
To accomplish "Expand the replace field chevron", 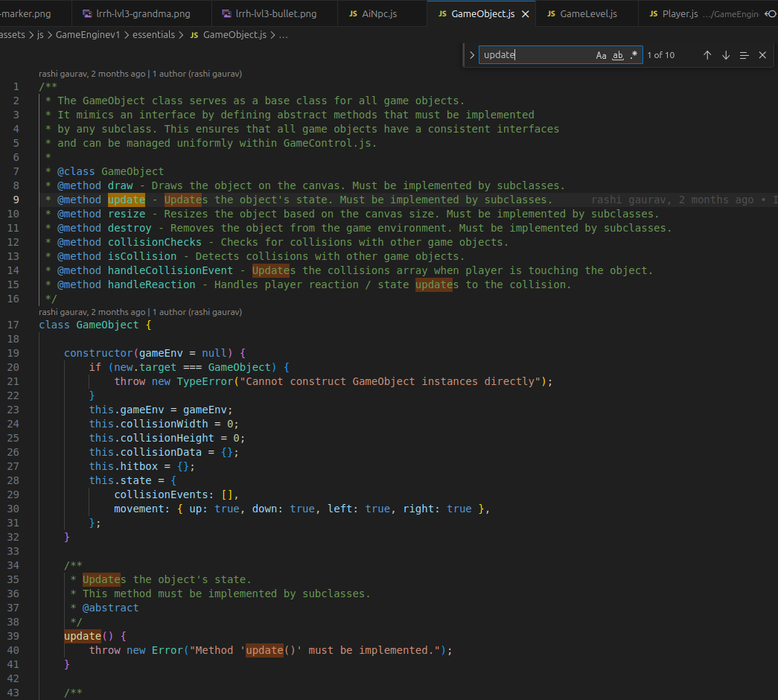I will (x=472, y=55).
